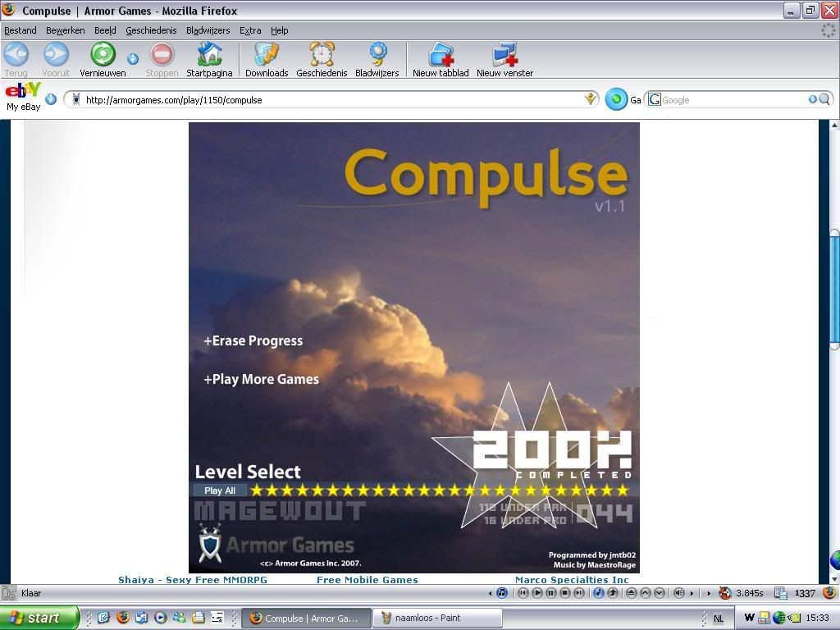Click the Vernieuwen reload icon

(103, 55)
